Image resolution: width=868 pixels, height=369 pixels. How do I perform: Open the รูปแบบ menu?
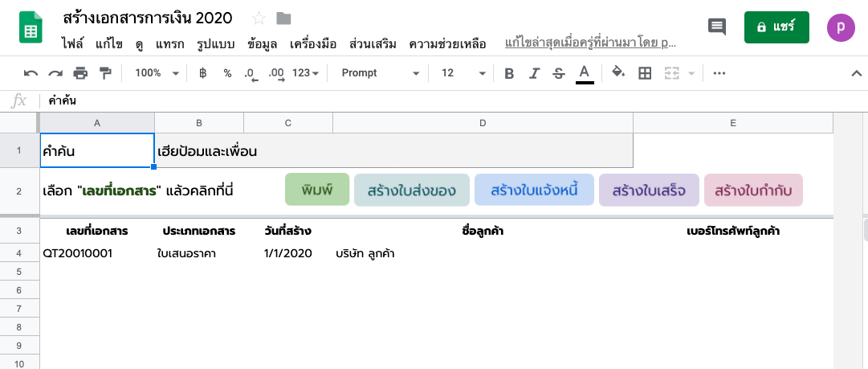pyautogui.click(x=216, y=43)
